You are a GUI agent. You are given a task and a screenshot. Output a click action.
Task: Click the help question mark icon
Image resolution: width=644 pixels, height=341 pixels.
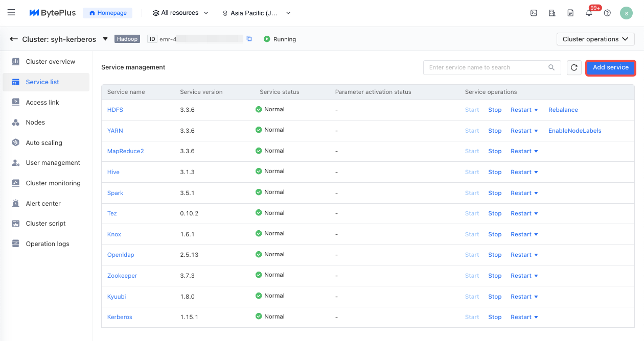tap(607, 13)
